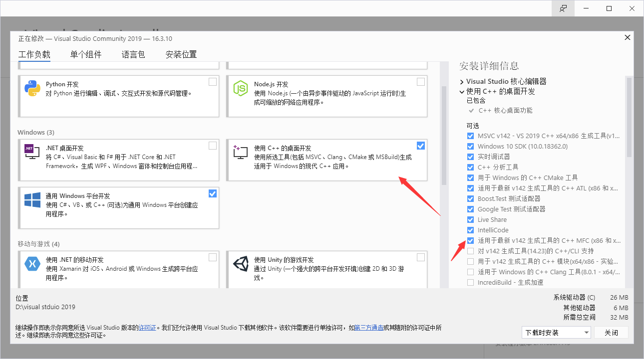Uncheck the Boost.Test adapter option
The image size is (644, 359).
[470, 198]
